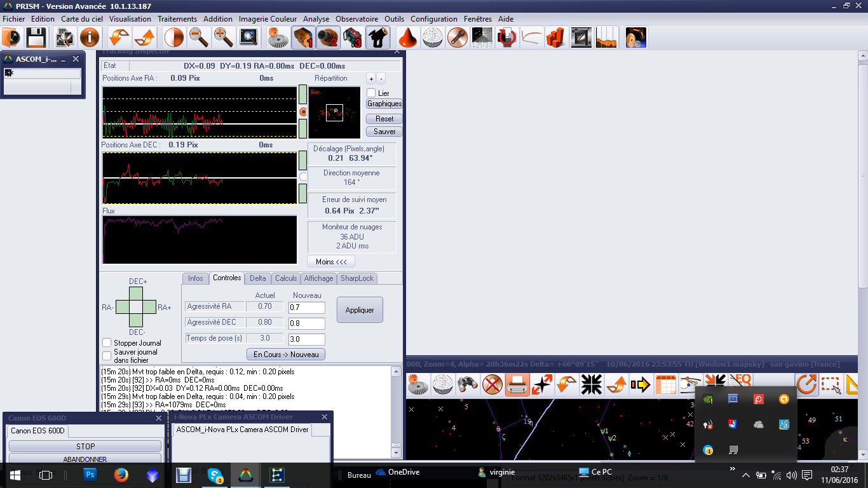Enable Sauver journal dans fichier checkbox
Image resolution: width=868 pixels, height=488 pixels.
point(107,356)
